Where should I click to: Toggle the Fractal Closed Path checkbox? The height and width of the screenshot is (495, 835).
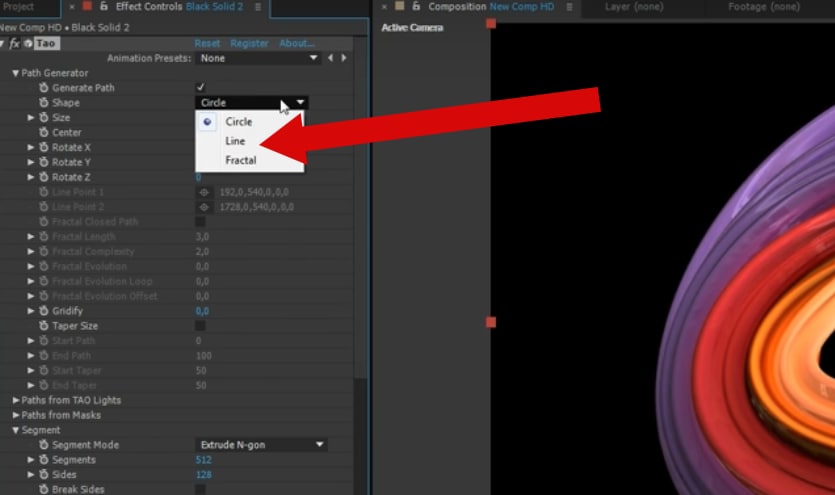coord(201,221)
